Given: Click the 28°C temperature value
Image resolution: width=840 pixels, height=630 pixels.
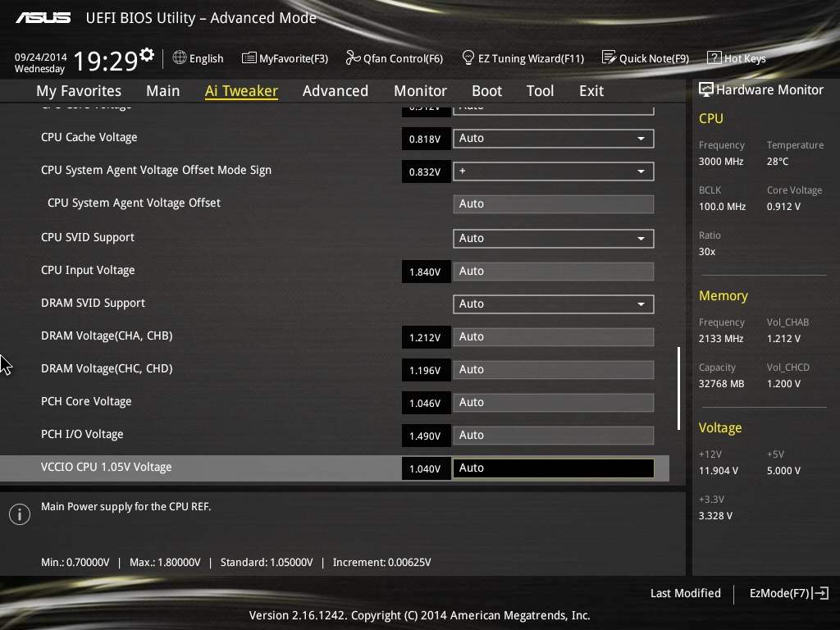Looking at the screenshot, I should tap(778, 162).
